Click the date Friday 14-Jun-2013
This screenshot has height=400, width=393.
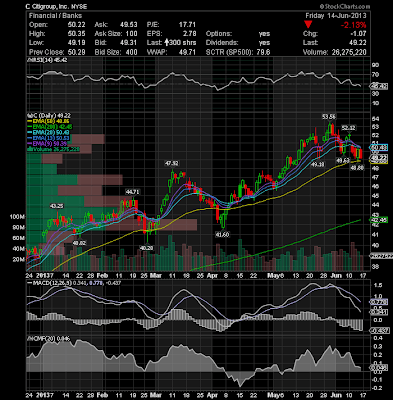coord(336,16)
